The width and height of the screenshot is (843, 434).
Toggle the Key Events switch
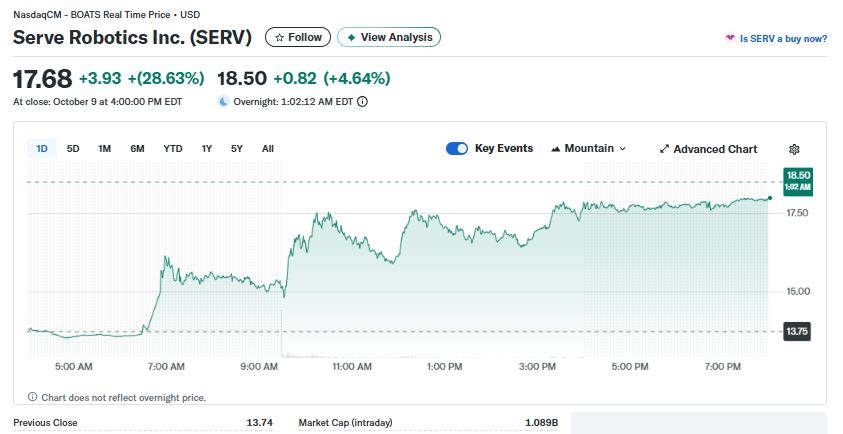(457, 149)
